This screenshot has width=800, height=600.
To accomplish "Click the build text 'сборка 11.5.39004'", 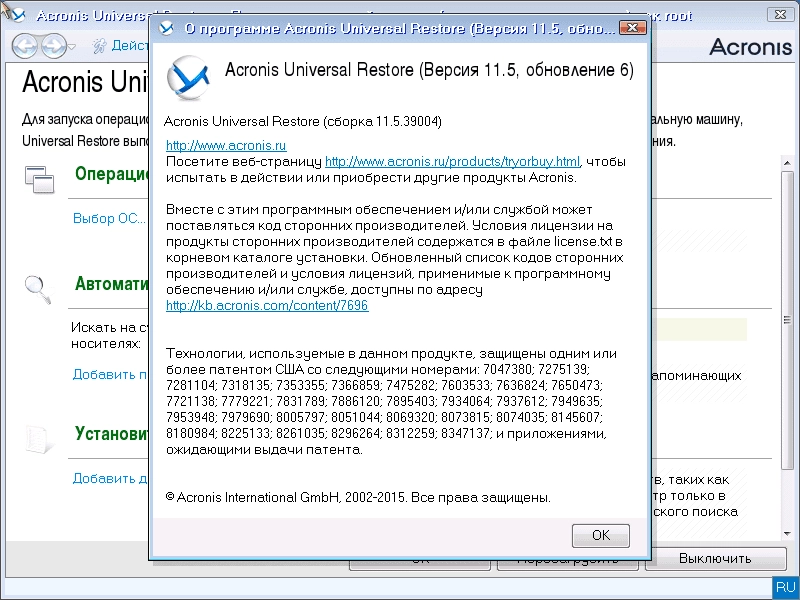I will tap(382, 121).
